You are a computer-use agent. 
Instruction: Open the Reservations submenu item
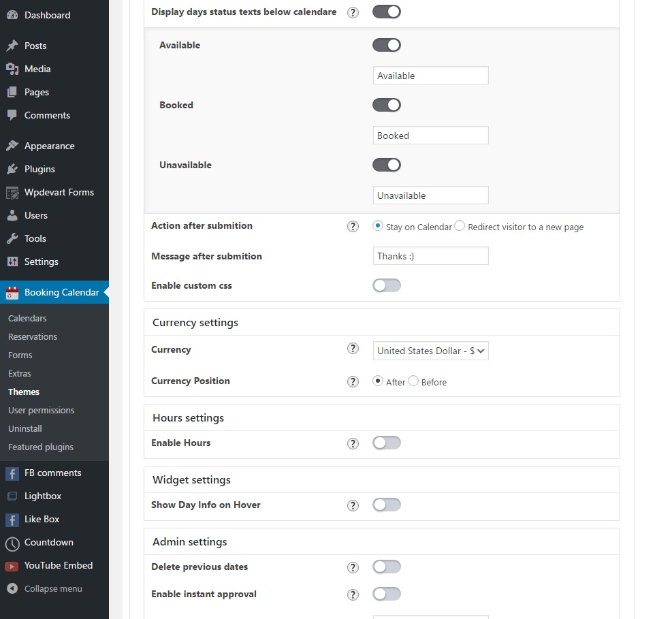(x=33, y=336)
